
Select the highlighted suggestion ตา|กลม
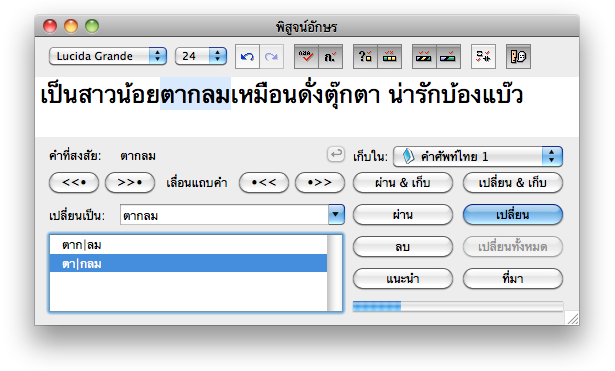point(188,263)
